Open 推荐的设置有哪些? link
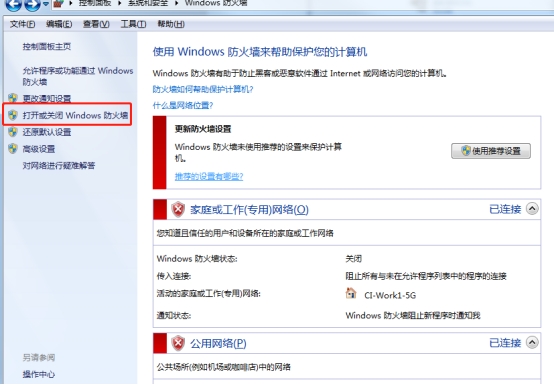This screenshot has height=385, width=554. point(209,176)
